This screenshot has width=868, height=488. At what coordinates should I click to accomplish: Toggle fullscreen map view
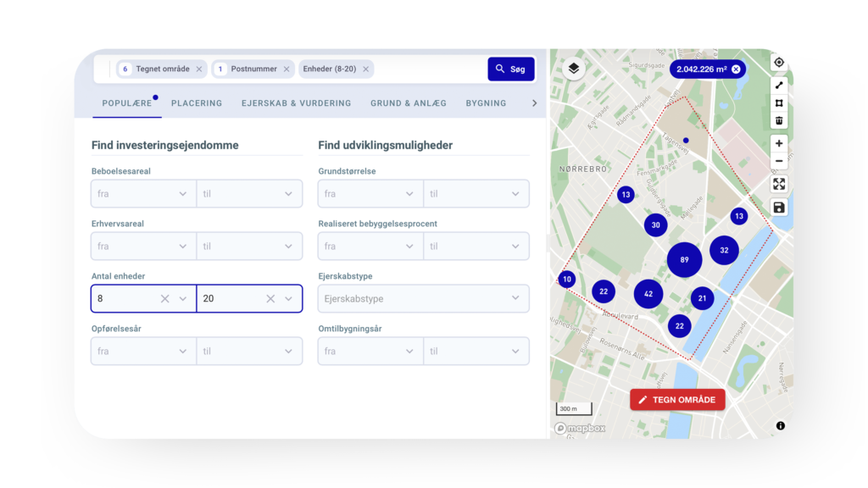pos(779,184)
